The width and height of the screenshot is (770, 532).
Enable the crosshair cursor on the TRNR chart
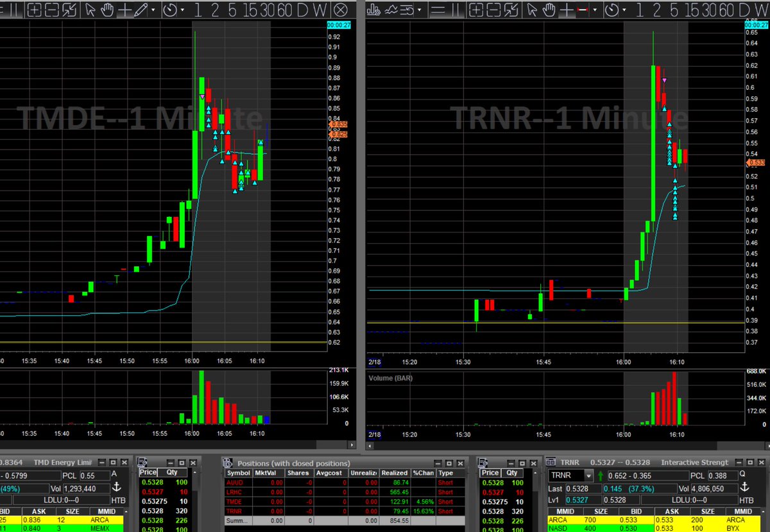567,10
